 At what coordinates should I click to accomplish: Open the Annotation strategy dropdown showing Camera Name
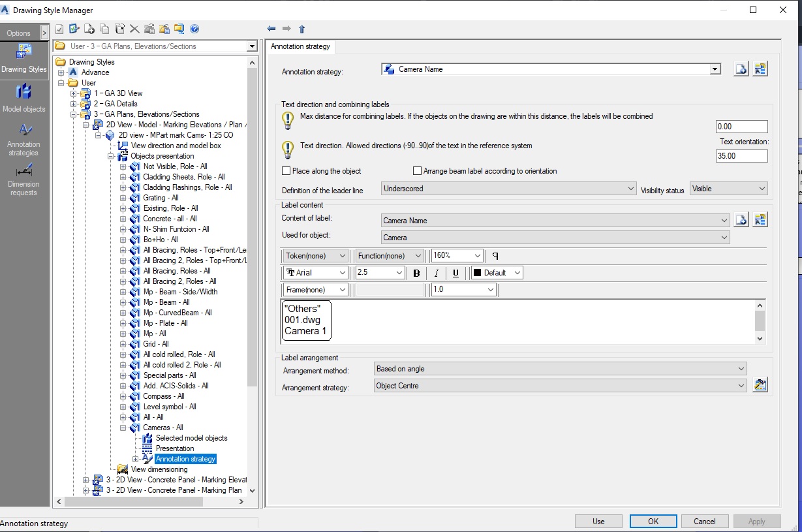click(715, 69)
